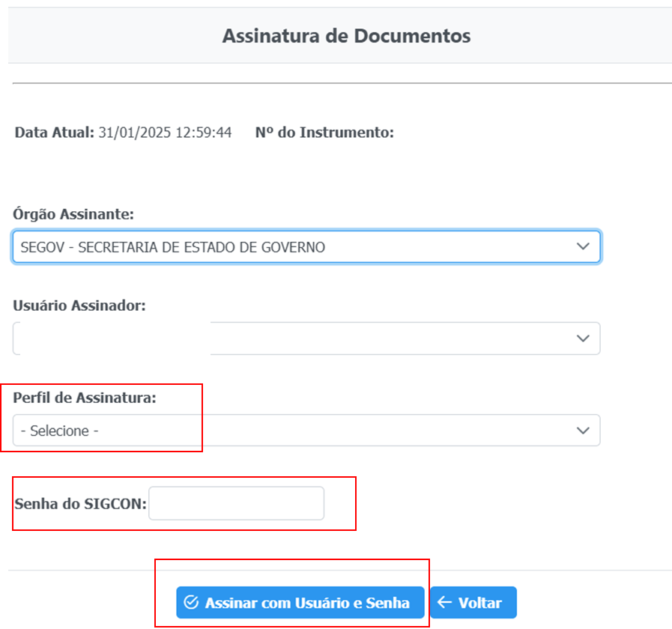The height and width of the screenshot is (629, 672).
Task: Click the left arrow icon on Voltar
Action: (x=444, y=602)
